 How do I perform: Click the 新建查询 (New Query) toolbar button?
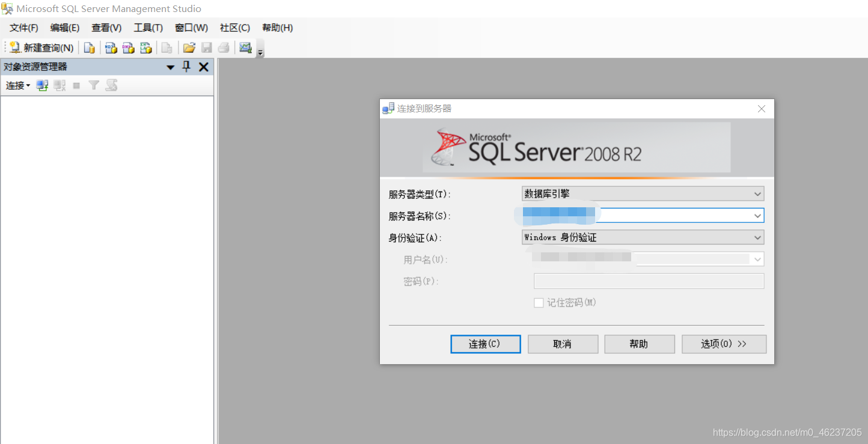[x=41, y=48]
